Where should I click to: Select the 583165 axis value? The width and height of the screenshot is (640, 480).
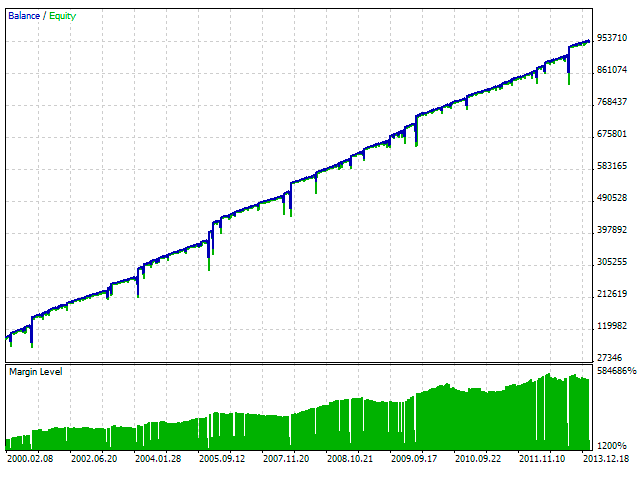[612, 166]
